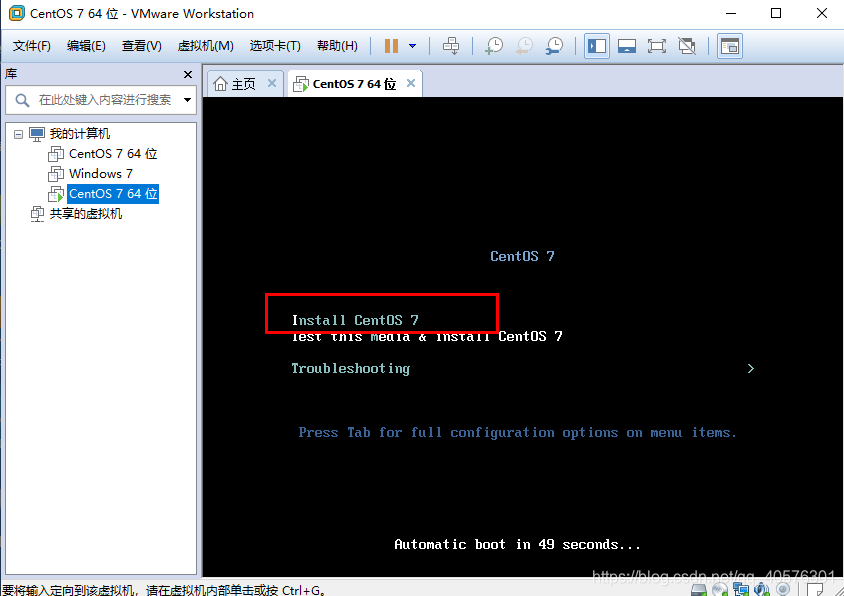The height and width of the screenshot is (596, 844).
Task: Close the VMware Workstation window
Action: tap(821, 13)
